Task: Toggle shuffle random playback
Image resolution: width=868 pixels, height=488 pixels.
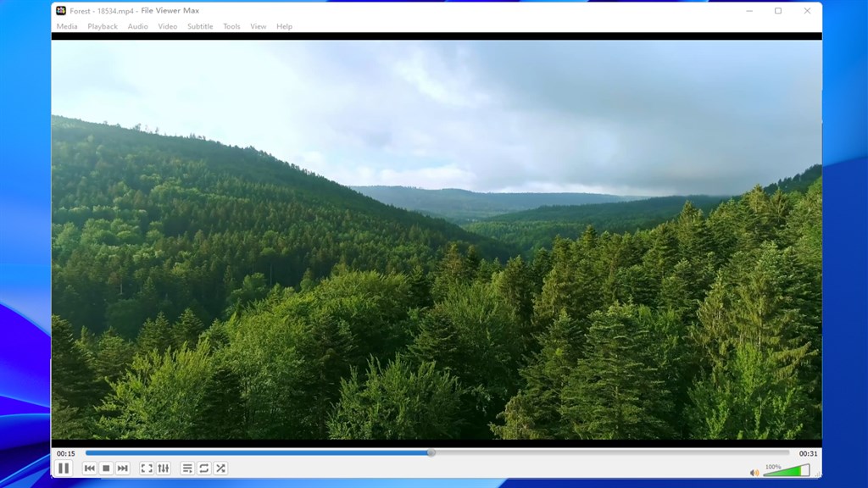Action: point(221,468)
